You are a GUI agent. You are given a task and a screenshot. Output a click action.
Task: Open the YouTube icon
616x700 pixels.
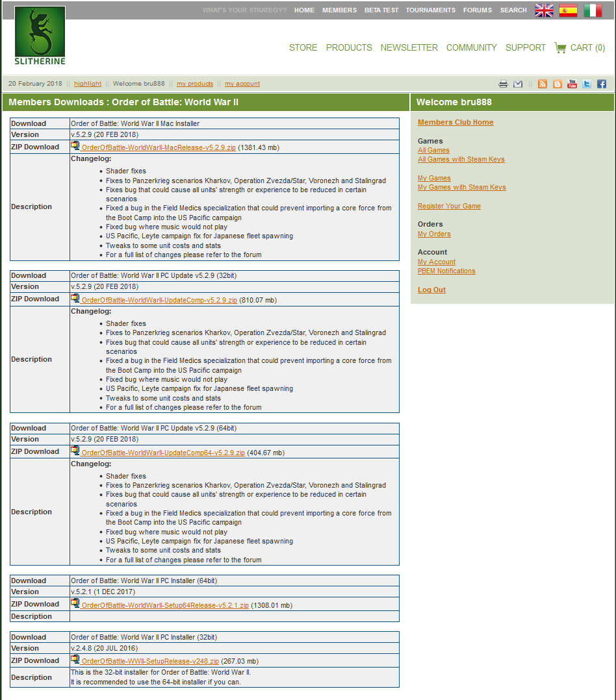(572, 84)
